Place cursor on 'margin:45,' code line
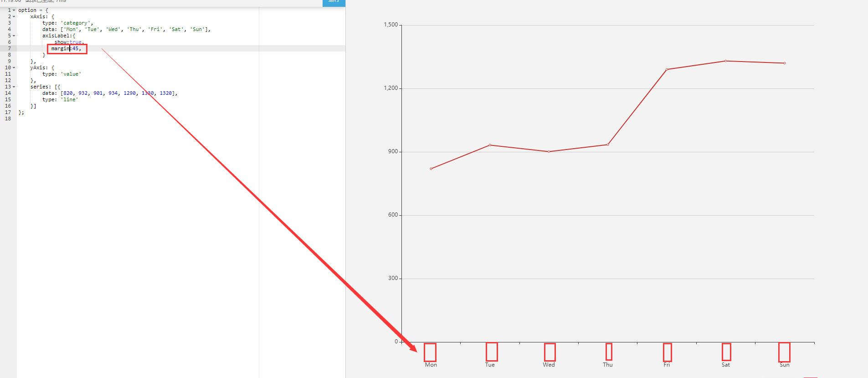The width and height of the screenshot is (868, 378). click(x=66, y=48)
